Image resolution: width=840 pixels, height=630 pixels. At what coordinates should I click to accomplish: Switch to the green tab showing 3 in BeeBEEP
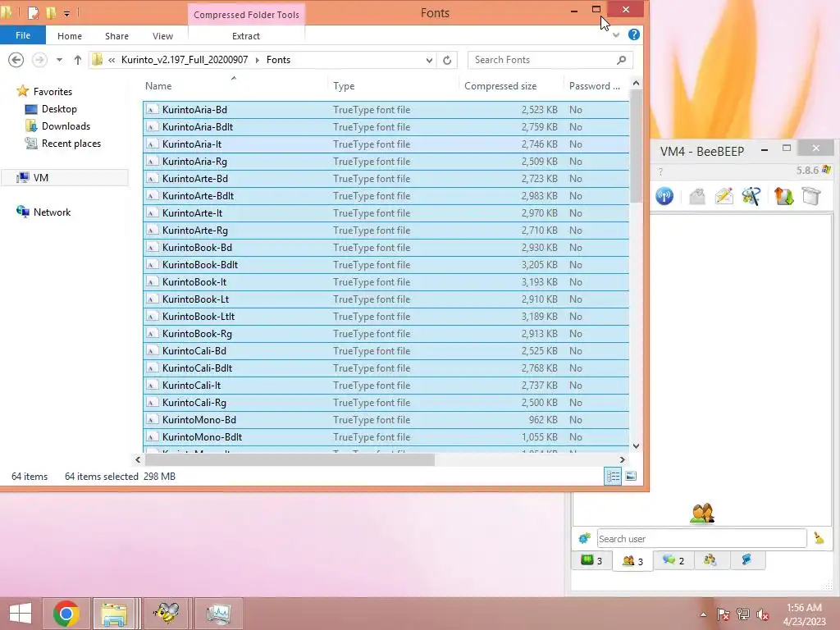592,560
